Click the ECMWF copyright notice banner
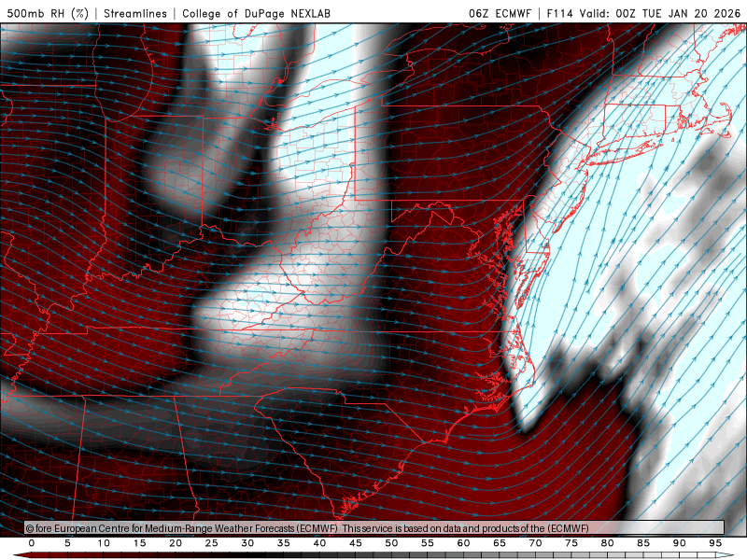The image size is (747, 560). pyautogui.click(x=374, y=528)
